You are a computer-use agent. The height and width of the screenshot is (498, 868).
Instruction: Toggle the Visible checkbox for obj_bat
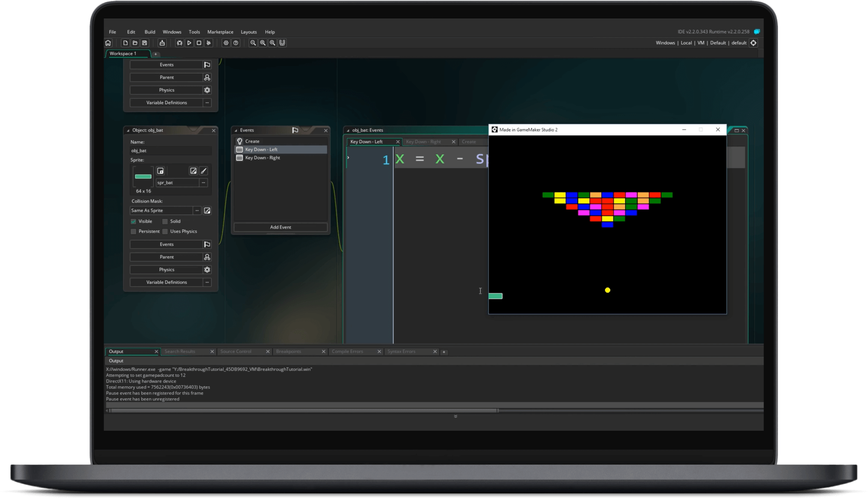tap(134, 221)
